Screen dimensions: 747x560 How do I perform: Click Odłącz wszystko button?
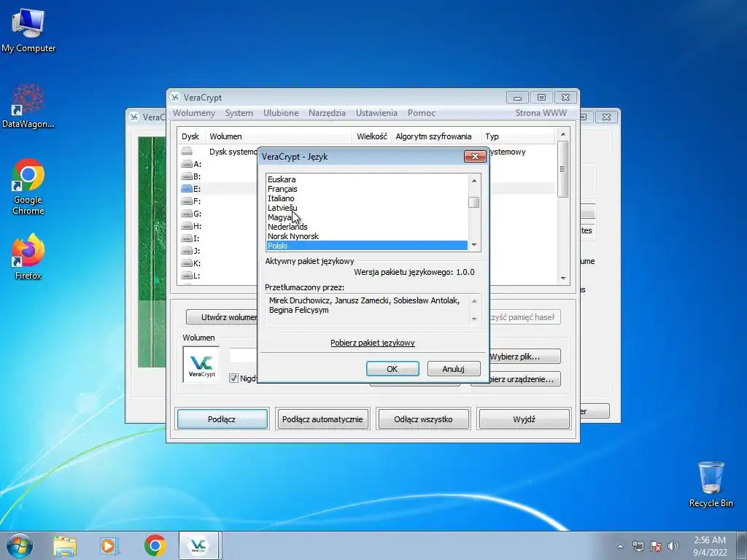[423, 419]
